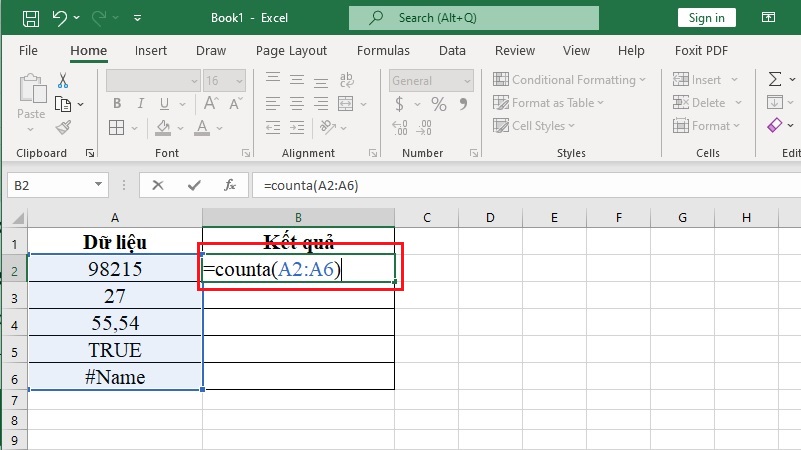
Task: Toggle Align Left icon
Action: [273, 104]
